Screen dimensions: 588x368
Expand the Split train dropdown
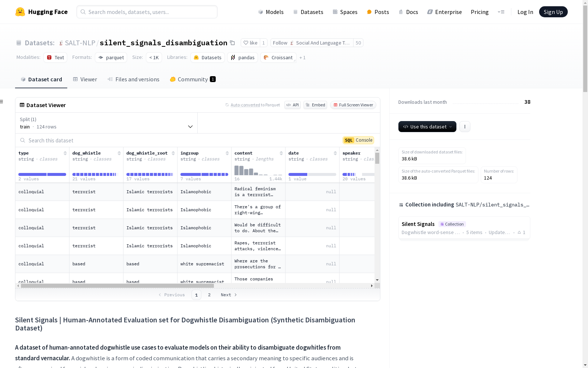[x=107, y=123]
